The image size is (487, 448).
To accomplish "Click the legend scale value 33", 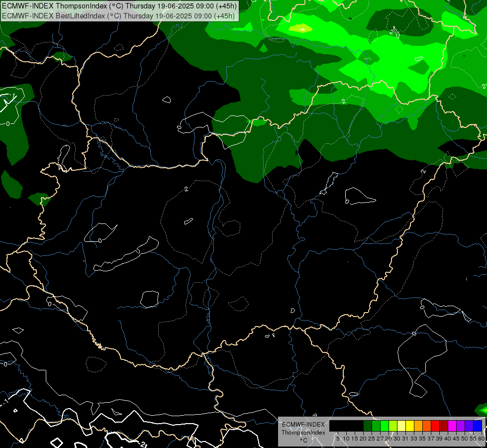I will [x=414, y=439].
